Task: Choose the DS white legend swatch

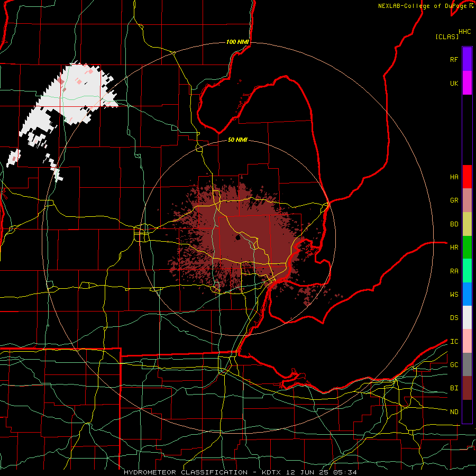Action: click(467, 317)
